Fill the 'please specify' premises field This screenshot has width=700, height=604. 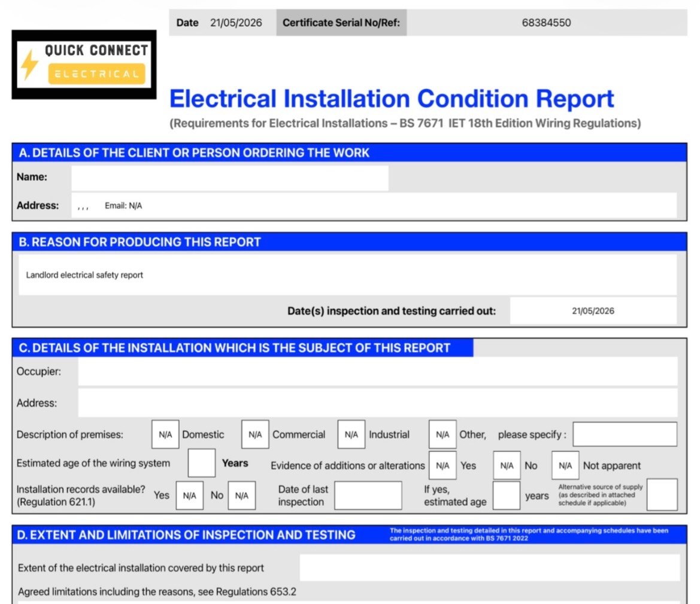tap(625, 435)
